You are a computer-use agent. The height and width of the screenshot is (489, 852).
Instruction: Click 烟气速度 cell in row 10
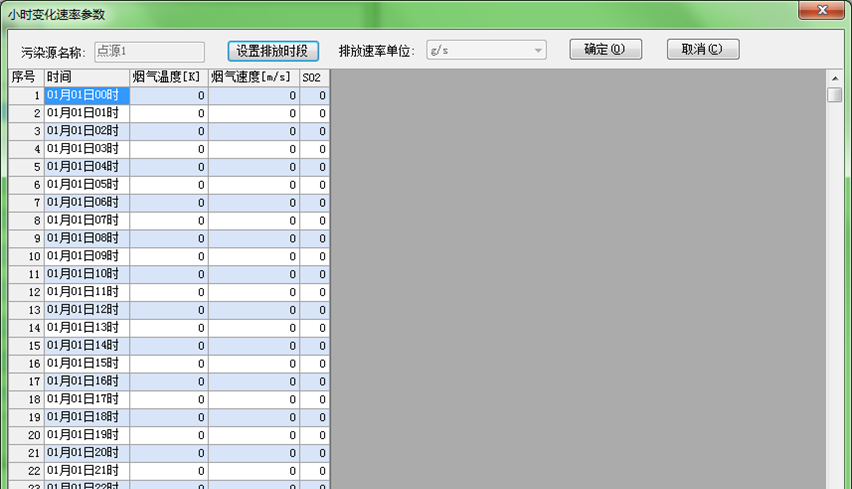(x=253, y=255)
